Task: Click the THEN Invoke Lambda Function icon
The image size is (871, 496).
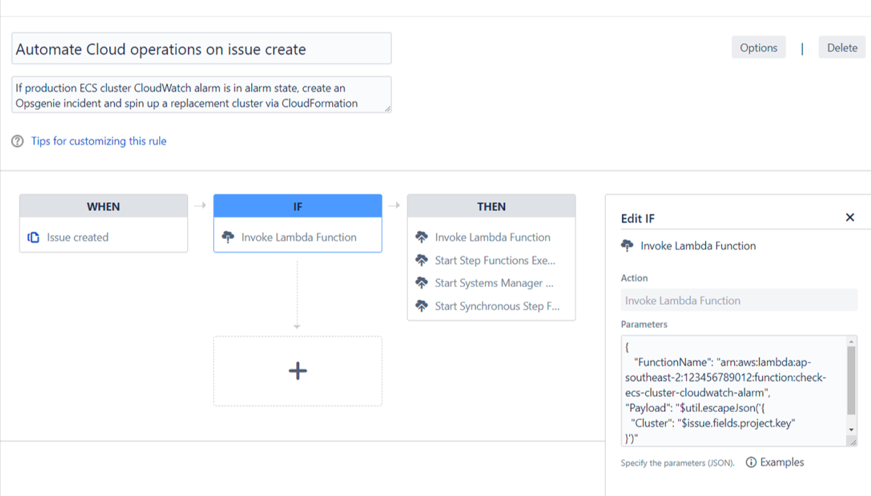Action: tap(422, 238)
